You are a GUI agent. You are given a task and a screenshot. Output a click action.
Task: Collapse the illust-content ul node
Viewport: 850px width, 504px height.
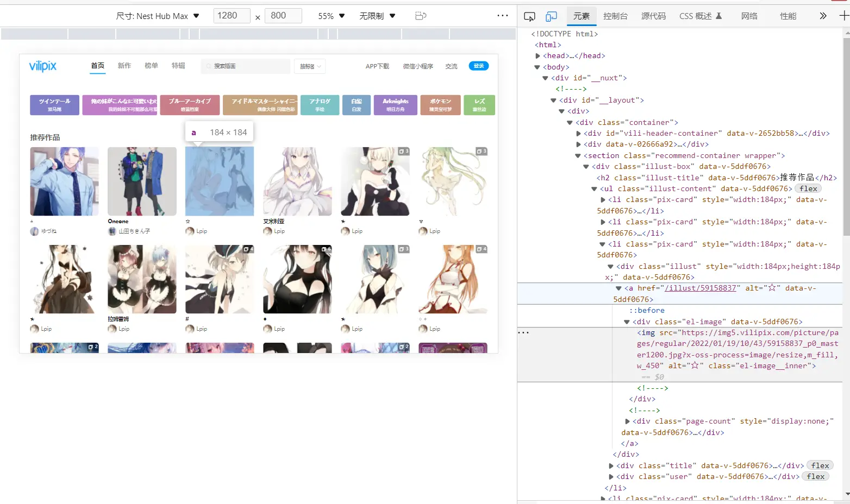594,189
